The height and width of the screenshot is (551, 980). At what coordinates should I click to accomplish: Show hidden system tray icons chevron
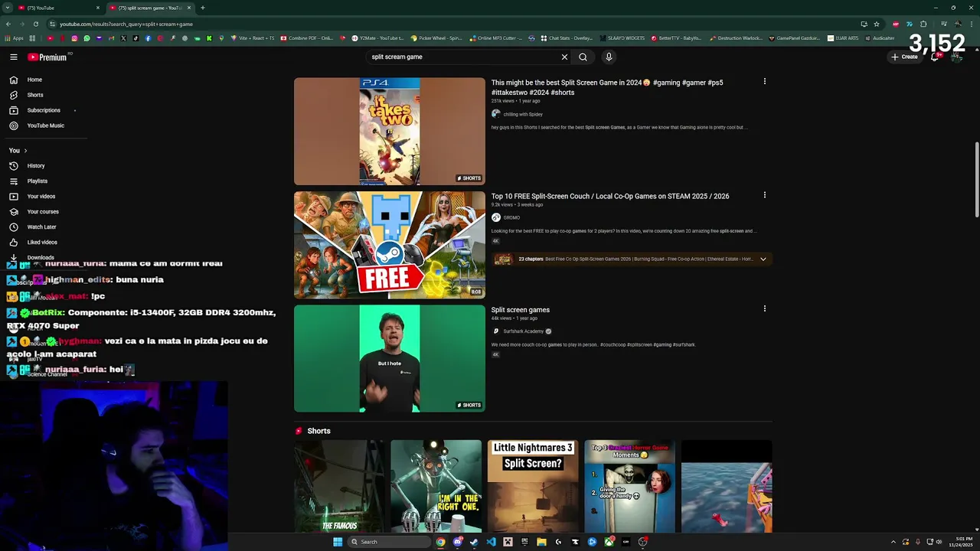point(893,542)
